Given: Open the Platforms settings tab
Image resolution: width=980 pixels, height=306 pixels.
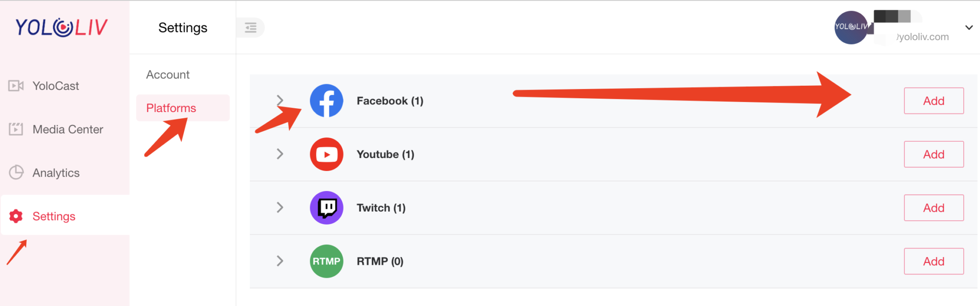Looking at the screenshot, I should tap(170, 108).
